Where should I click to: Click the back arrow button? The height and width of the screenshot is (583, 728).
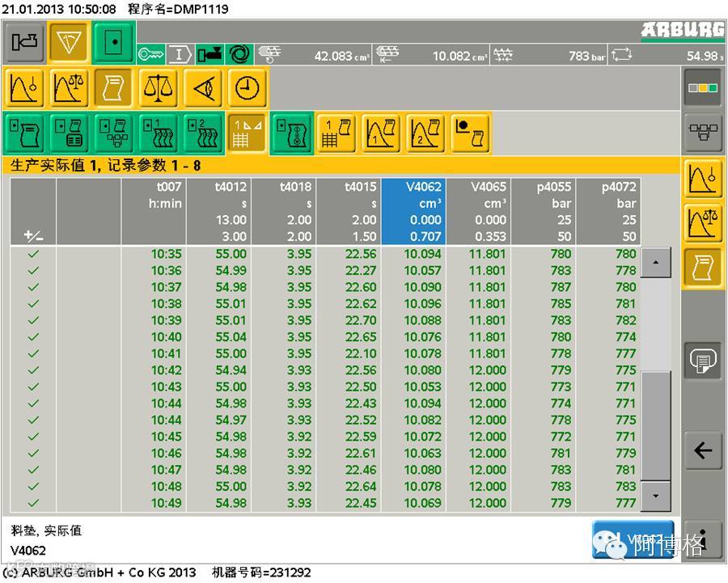pyautogui.click(x=703, y=450)
